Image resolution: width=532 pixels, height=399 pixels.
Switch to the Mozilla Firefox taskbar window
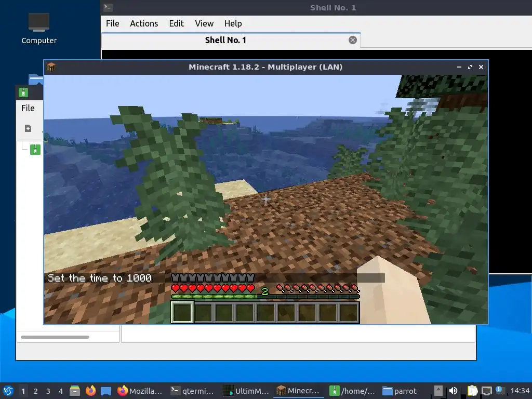tap(139, 391)
